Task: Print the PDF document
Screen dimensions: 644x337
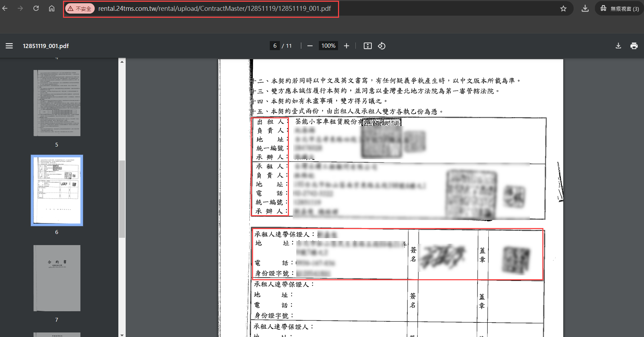Action: 634,46
